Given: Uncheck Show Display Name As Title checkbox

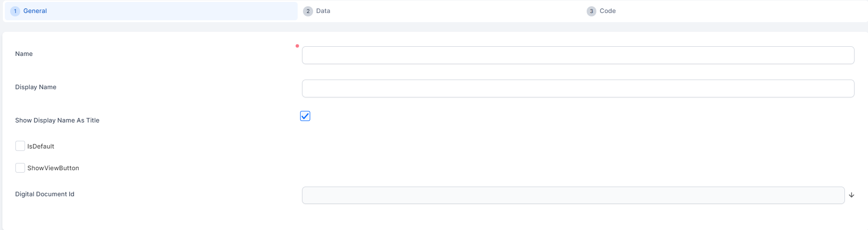Looking at the screenshot, I should coord(305,116).
